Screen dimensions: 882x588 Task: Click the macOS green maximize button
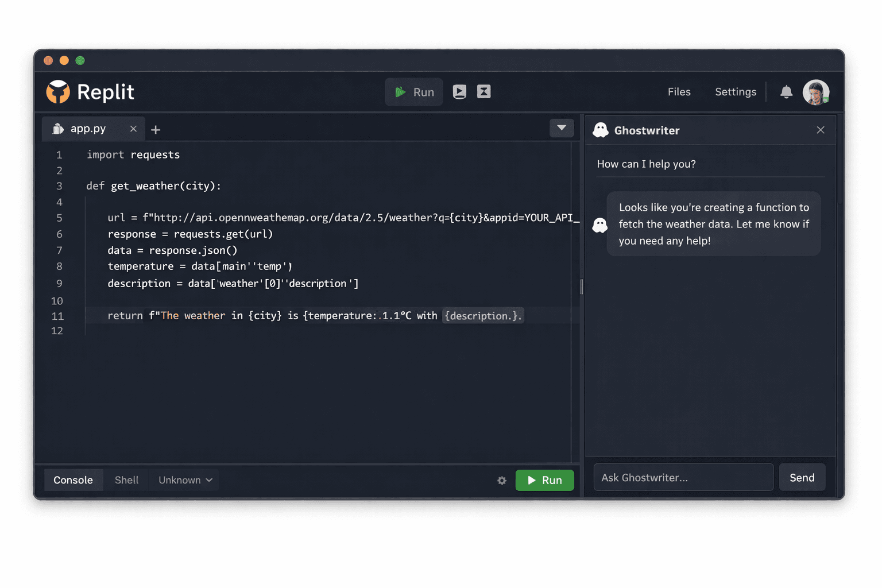coord(80,60)
